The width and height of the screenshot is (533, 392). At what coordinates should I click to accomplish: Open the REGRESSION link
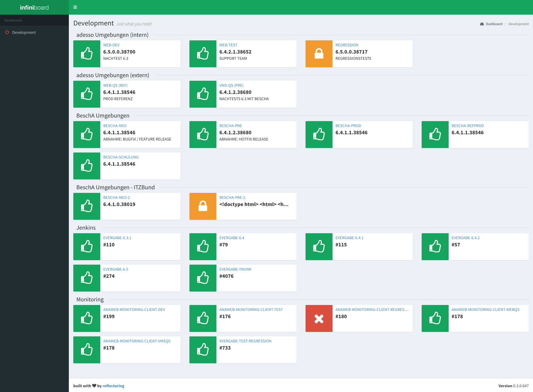click(x=347, y=45)
